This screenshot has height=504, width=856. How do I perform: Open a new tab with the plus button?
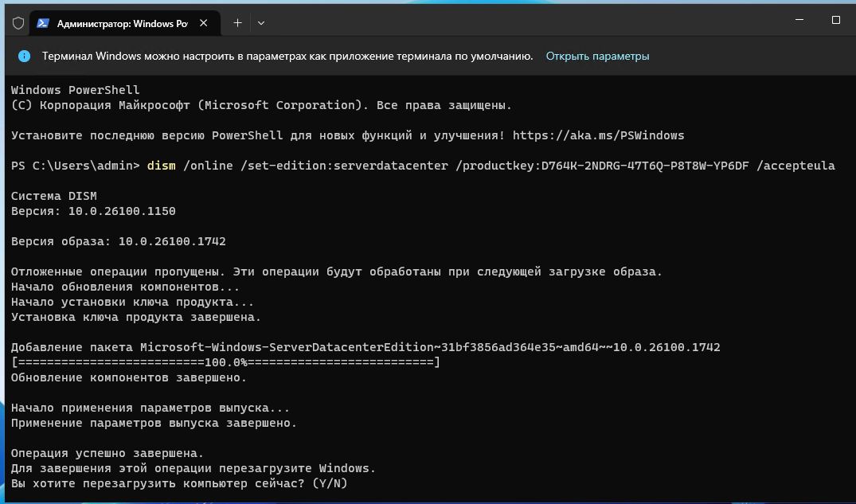237,23
